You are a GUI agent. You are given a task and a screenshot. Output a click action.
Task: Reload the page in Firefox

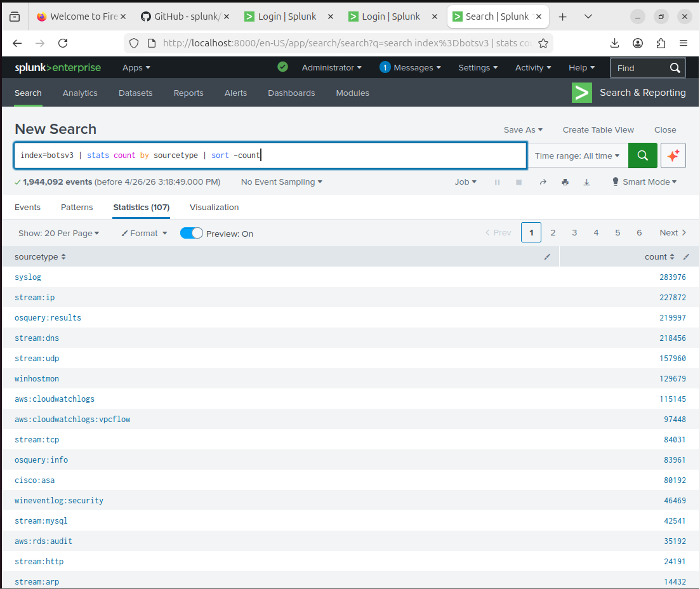pos(63,43)
